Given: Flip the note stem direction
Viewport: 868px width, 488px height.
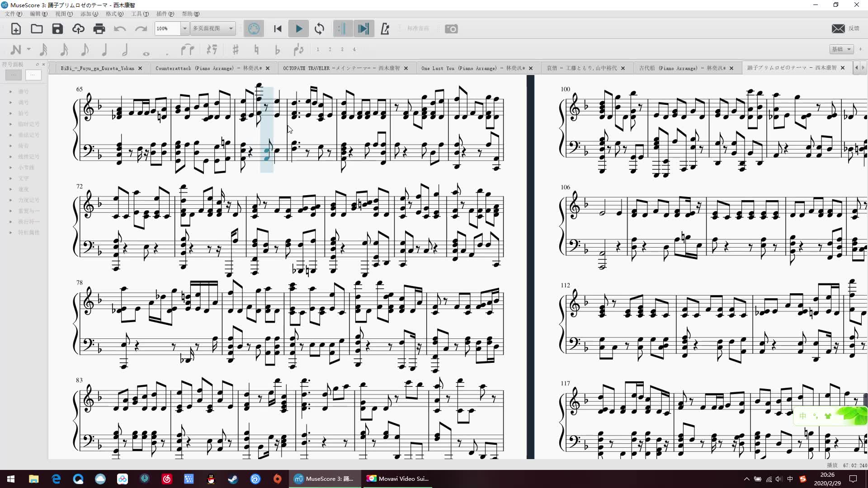Looking at the screenshot, I should (298, 49).
